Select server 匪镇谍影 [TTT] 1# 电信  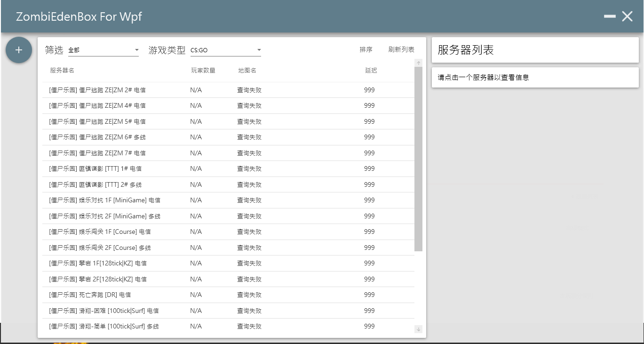pyautogui.click(x=141, y=168)
